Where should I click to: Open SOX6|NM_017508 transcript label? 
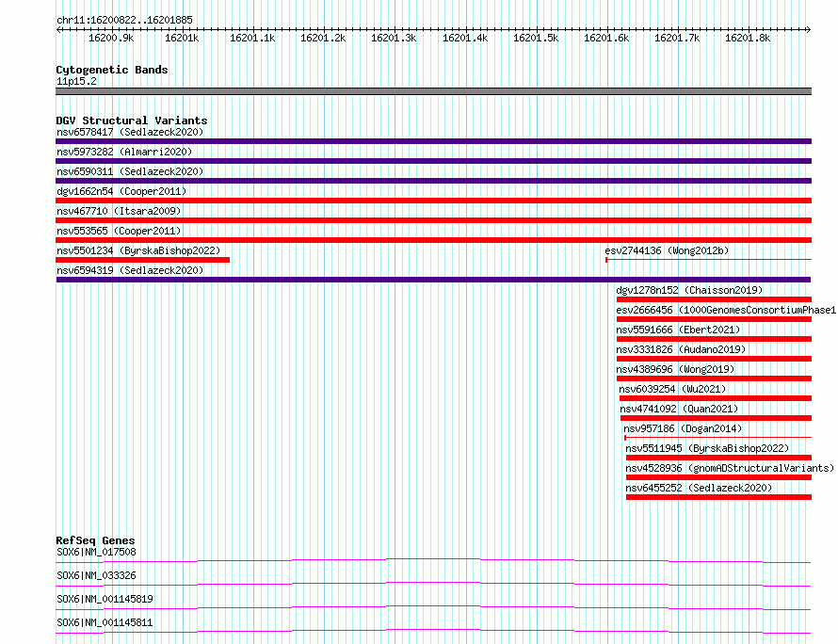point(96,552)
